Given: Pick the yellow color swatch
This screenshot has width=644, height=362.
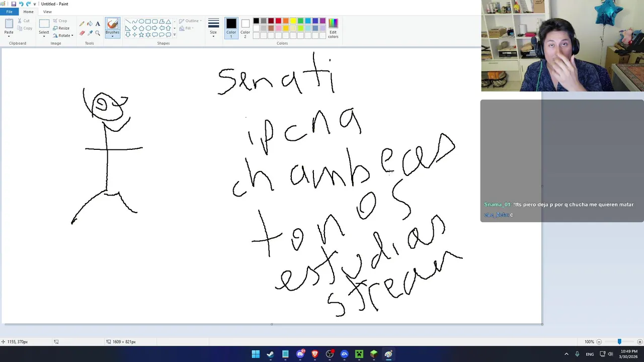Looking at the screenshot, I should pos(293,21).
